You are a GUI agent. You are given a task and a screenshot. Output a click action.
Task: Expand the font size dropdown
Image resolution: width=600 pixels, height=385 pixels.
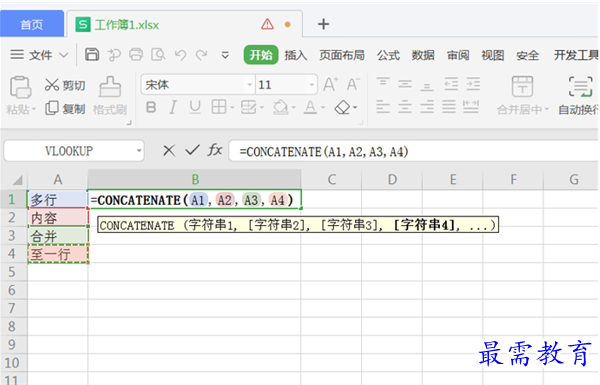coord(312,85)
